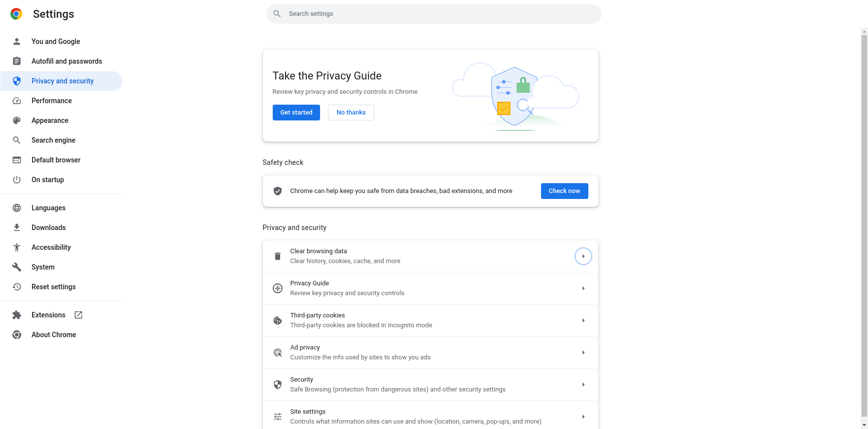Click Privacy Guide shield illustration
The width and height of the screenshot is (868, 429).
[x=514, y=96]
